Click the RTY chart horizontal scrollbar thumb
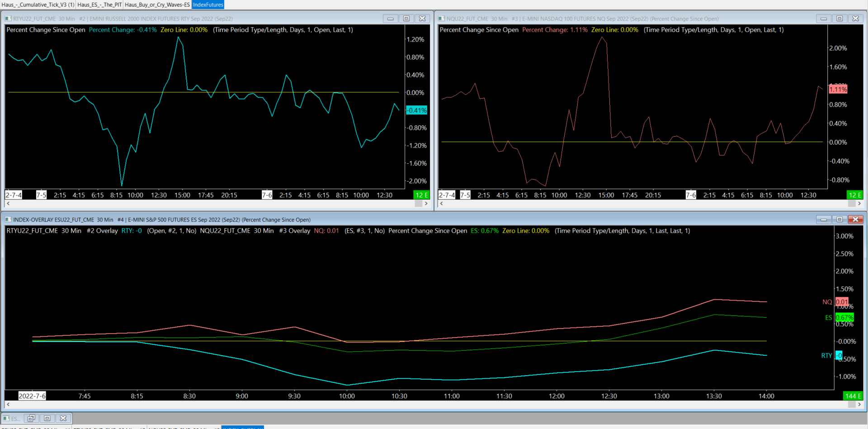 pyautogui.click(x=419, y=204)
